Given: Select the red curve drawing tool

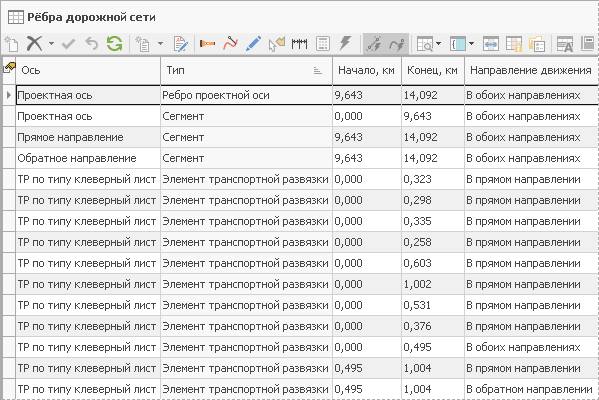Looking at the screenshot, I should pyautogui.click(x=230, y=44).
